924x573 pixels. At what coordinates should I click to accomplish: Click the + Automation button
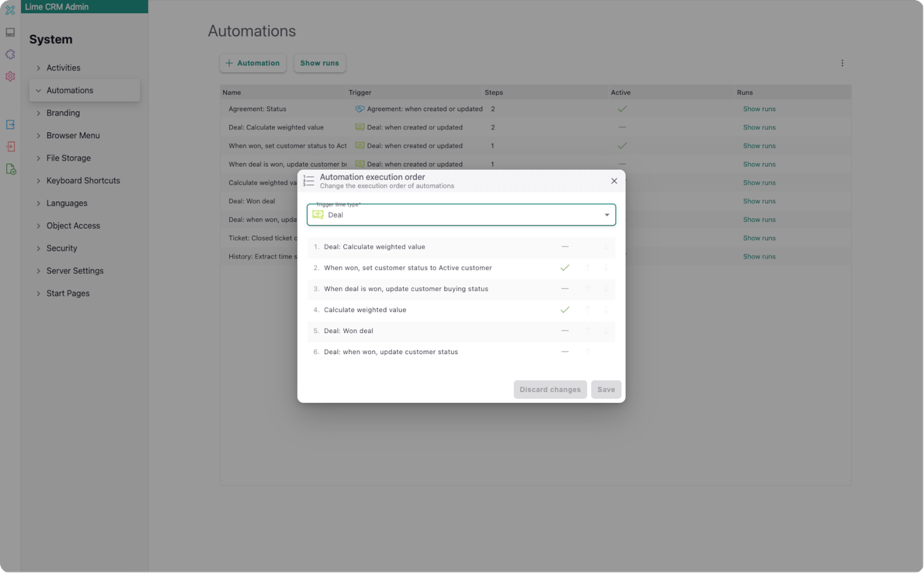pos(253,63)
